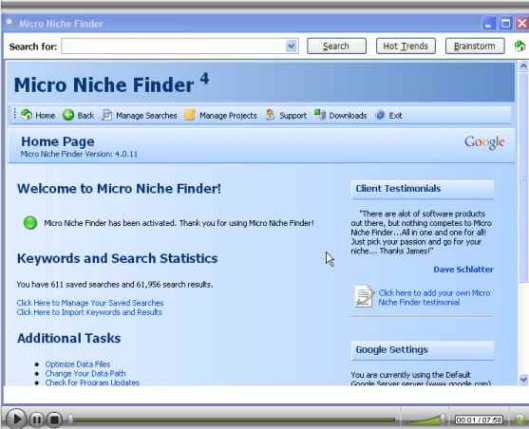Image resolution: width=529 pixels, height=429 pixels.
Task: Click the Exit toolbar icon
Action: coord(380,115)
